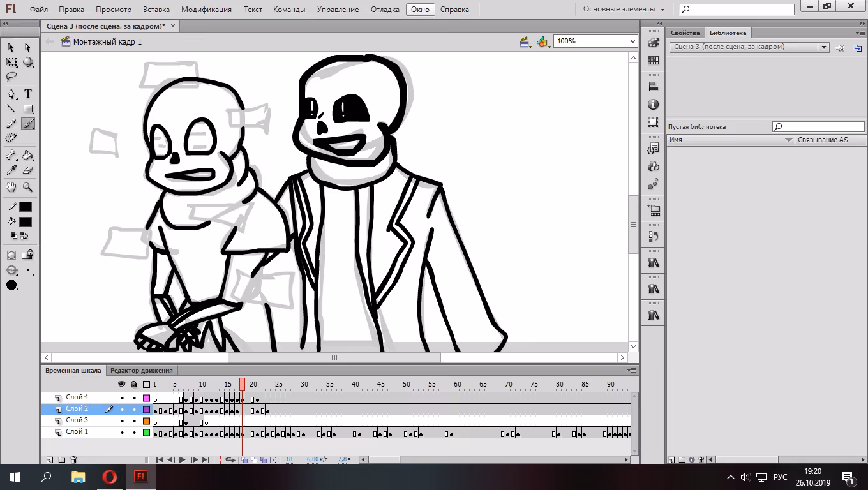Viewport: 868px width, 490px height.
Task: Toggle visibility of Слой 1
Action: pos(122,432)
